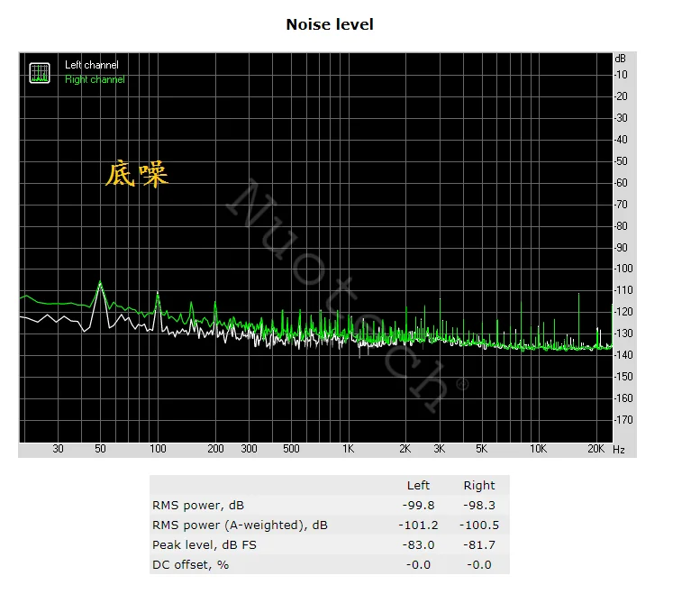Viewport: 700px width, 603px height.
Task: Click the -98.3 right RMS value
Action: coord(479,505)
